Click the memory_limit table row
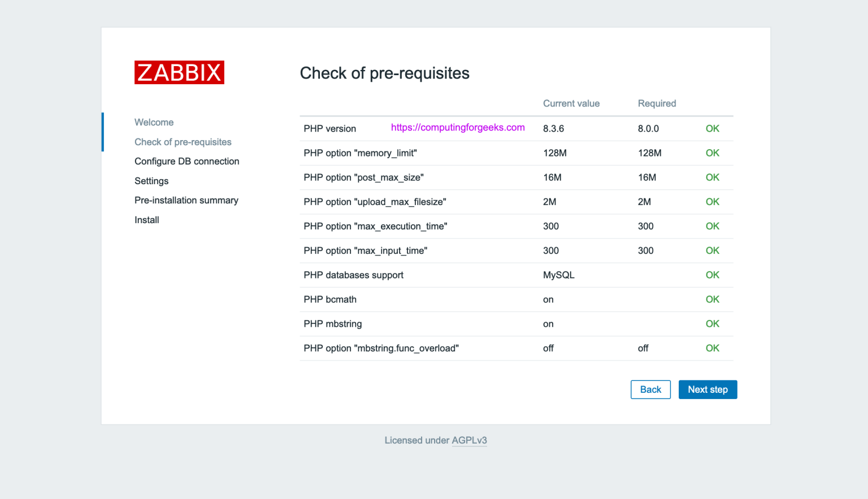The width and height of the screenshot is (868, 499). 360,153
